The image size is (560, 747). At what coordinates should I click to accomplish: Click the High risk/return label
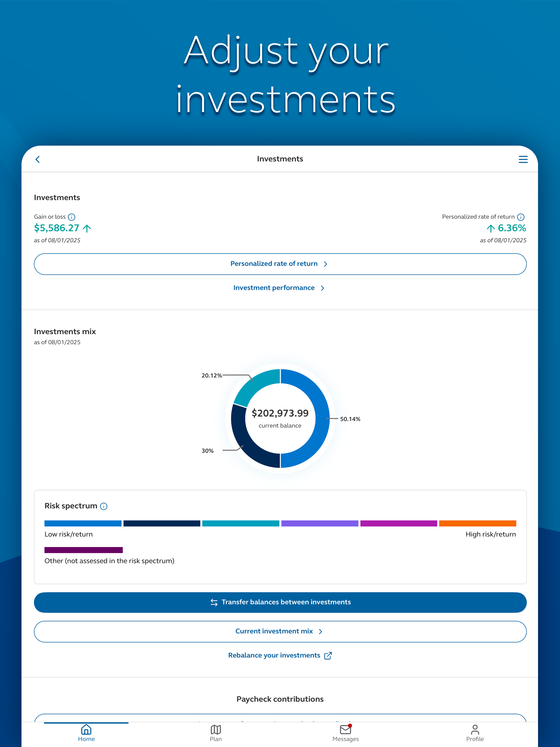point(491,534)
